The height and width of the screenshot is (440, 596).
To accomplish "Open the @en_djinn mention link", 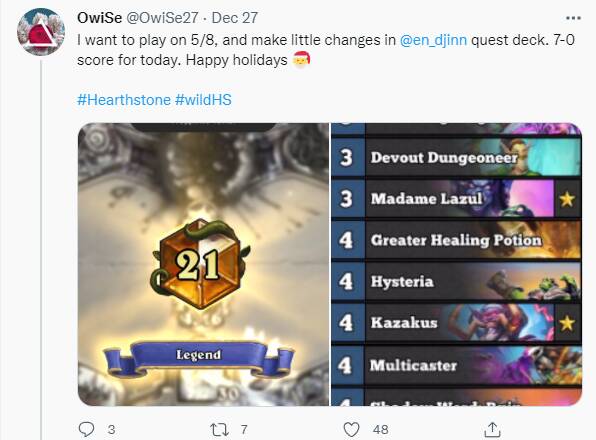I will coord(433,40).
